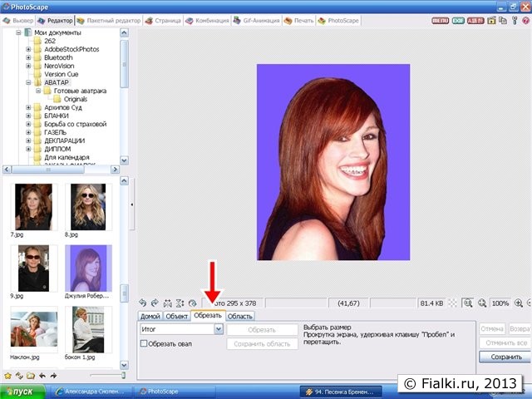The height and width of the screenshot is (399, 532).
Task: Enable the 'Обрезать овал' checkbox
Action: [144, 342]
